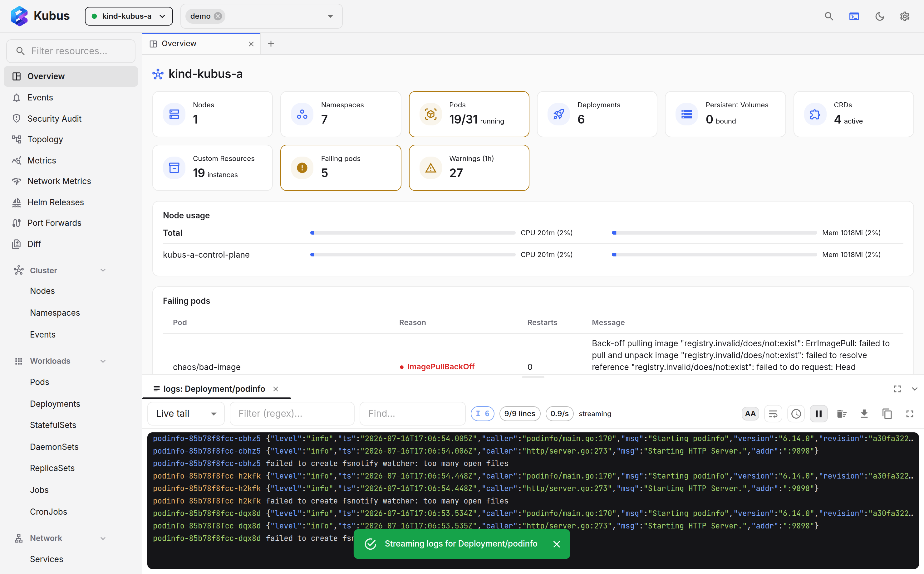
Task: Open the Live tail mode dropdown
Action: [186, 414]
